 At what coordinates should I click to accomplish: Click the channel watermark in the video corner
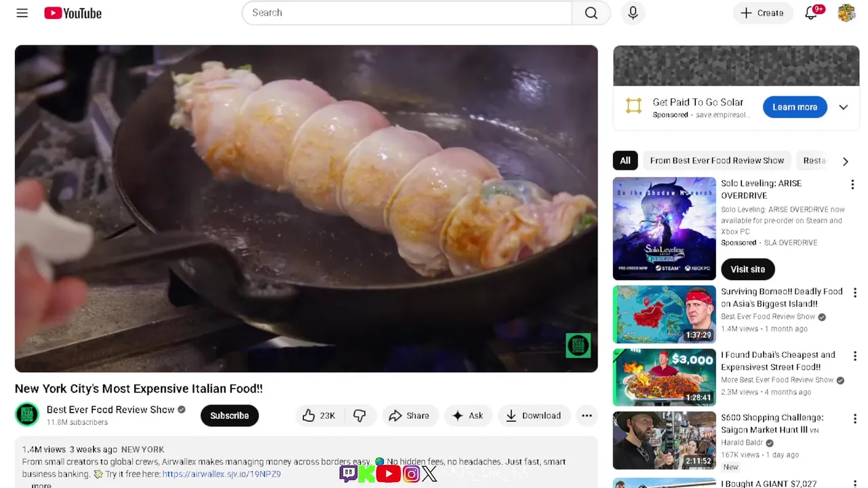pyautogui.click(x=578, y=345)
